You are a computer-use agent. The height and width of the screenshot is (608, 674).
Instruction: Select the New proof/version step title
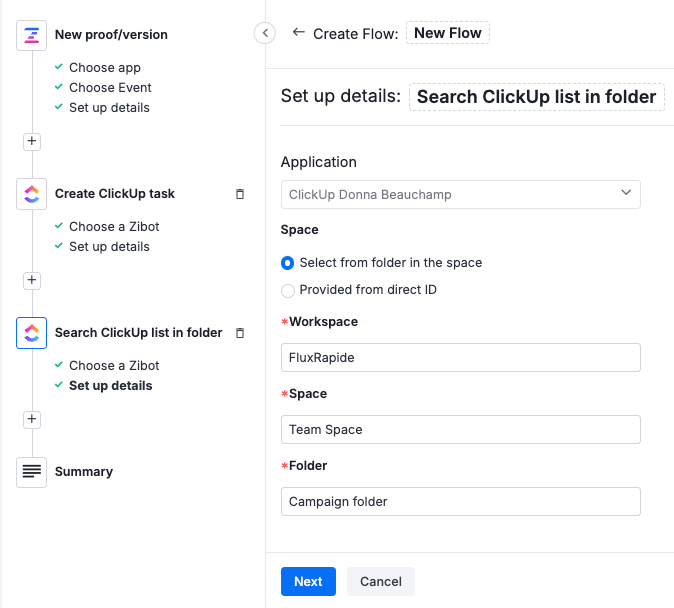(x=111, y=35)
